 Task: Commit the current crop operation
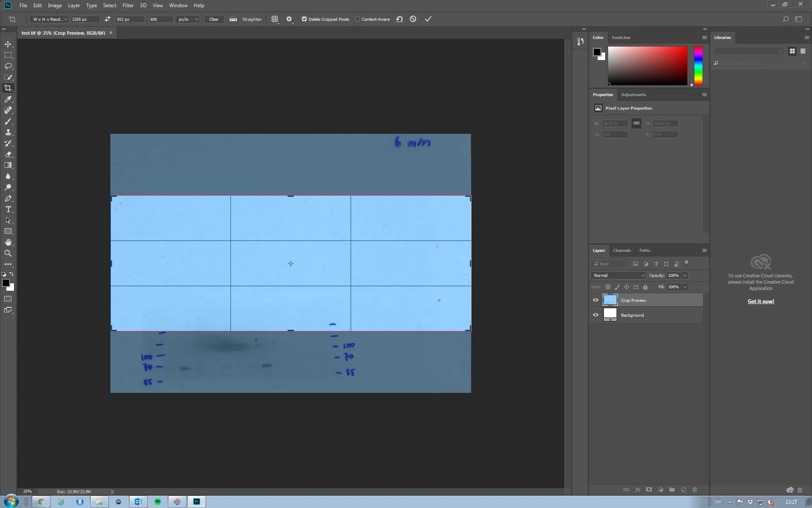pos(428,19)
